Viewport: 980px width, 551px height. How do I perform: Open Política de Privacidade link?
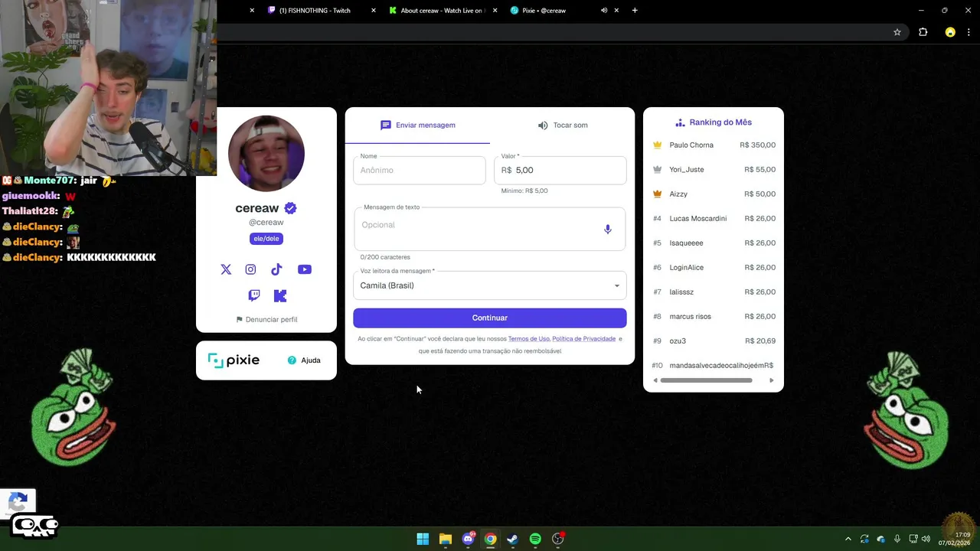pos(583,339)
